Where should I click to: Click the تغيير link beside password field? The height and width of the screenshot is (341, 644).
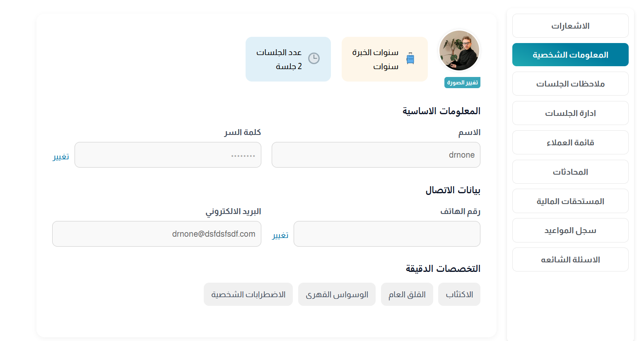coord(61,156)
